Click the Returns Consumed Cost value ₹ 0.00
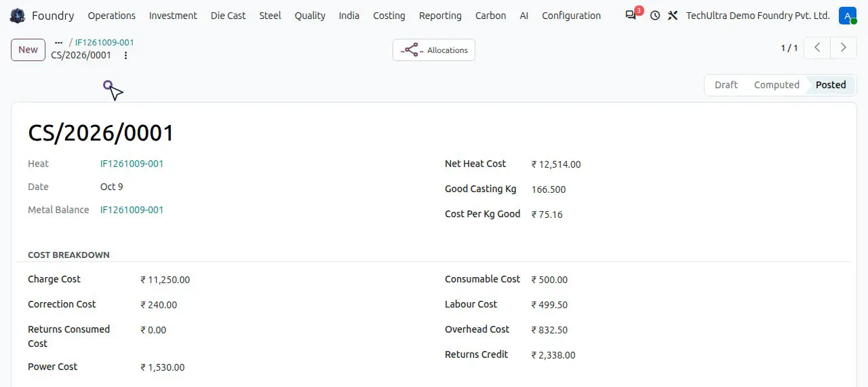868x387 pixels. (153, 330)
